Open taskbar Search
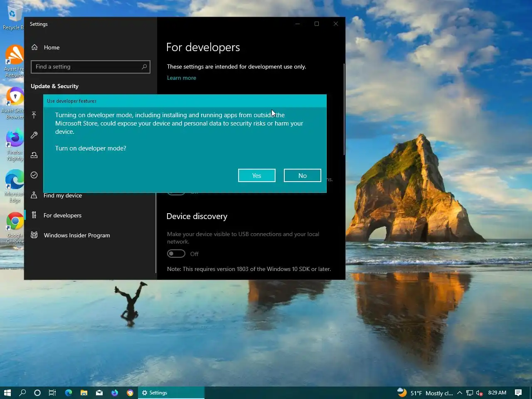Screen dimensions: 532x399 tap(22, 393)
